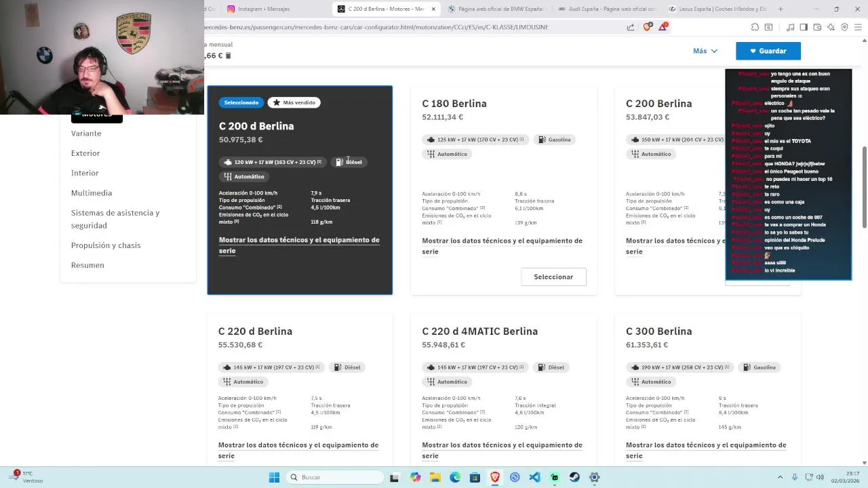The image size is (868, 488).
Task: Open Interior in configurator sidebar
Action: 85,173
